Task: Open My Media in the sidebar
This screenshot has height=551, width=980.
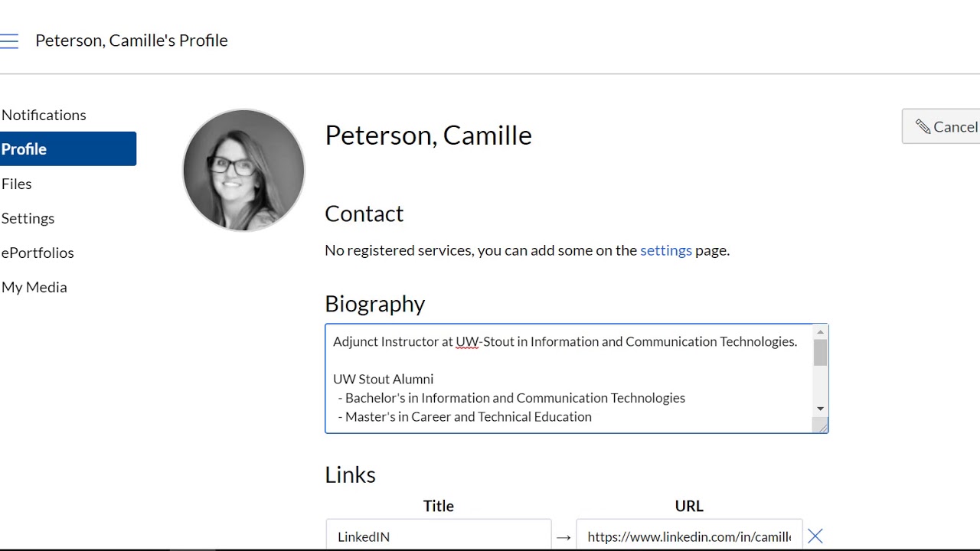Action: tap(34, 287)
